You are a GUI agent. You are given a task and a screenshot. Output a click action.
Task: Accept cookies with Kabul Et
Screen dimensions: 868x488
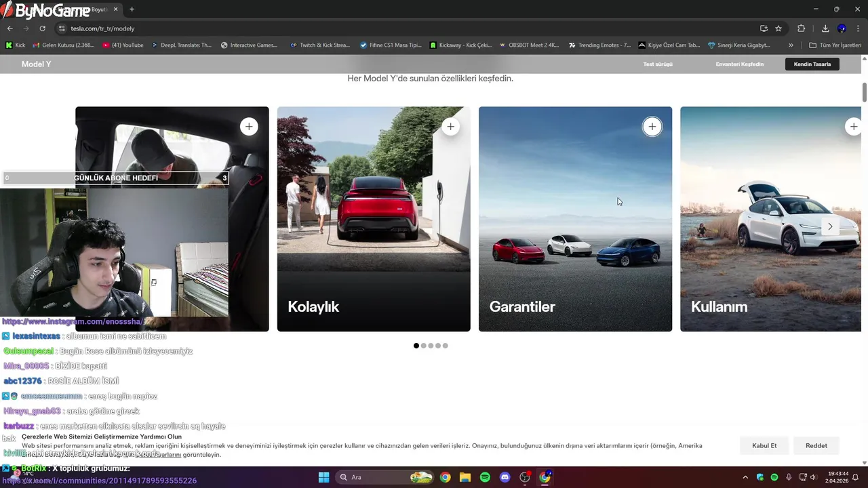click(x=764, y=445)
